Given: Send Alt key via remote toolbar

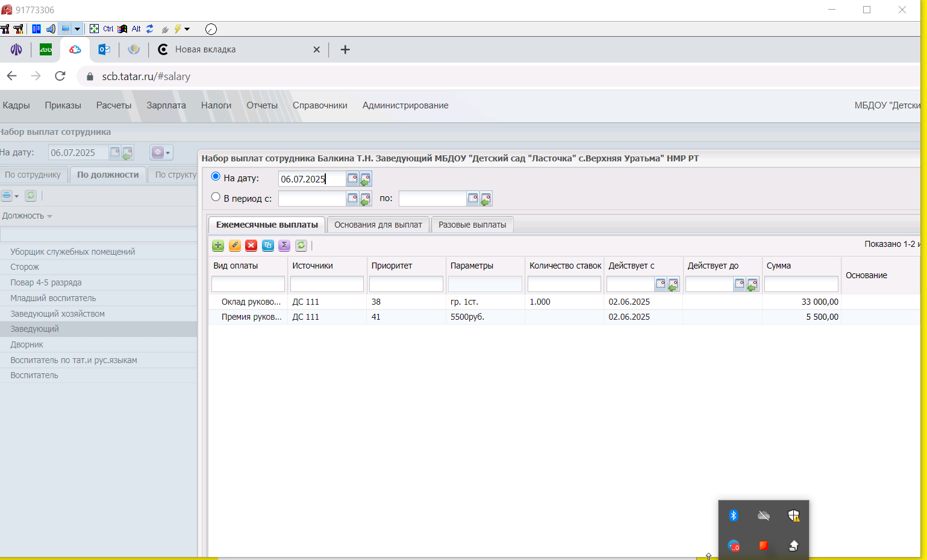Looking at the screenshot, I should click(136, 29).
